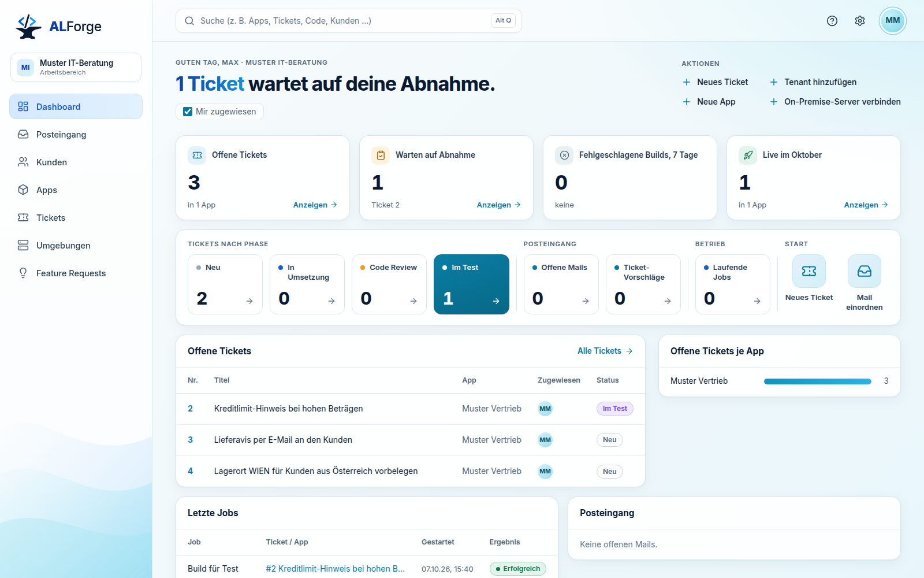The width and height of the screenshot is (924, 578).
Task: Click the search magnifier icon
Action: [189, 21]
